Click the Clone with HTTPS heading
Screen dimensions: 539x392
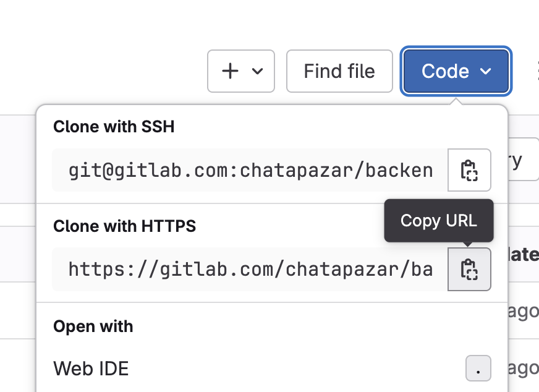(x=124, y=226)
